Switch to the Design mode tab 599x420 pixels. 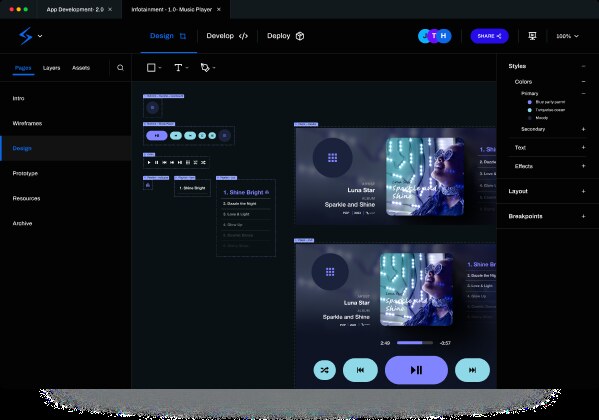(168, 36)
